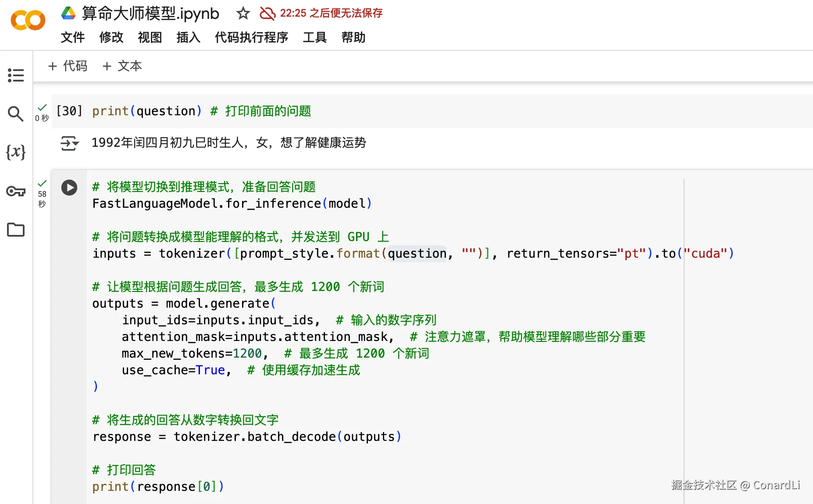Open the 插入 menu
Viewport: 813px width, 504px height.
pyautogui.click(x=189, y=37)
